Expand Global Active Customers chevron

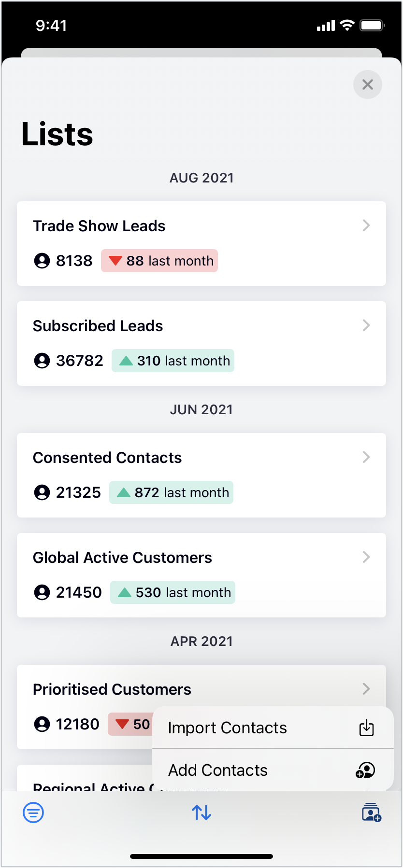pyautogui.click(x=366, y=557)
